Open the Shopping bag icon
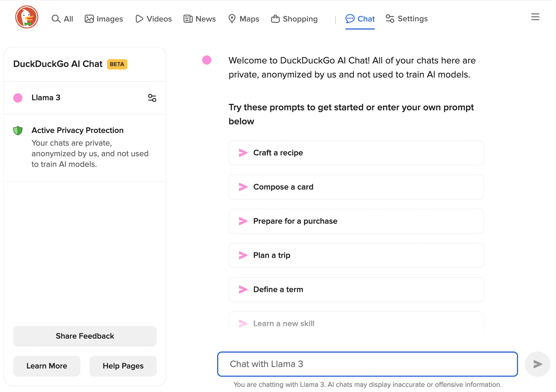Image resolution: width=556 pixels, height=392 pixels. 275,19
